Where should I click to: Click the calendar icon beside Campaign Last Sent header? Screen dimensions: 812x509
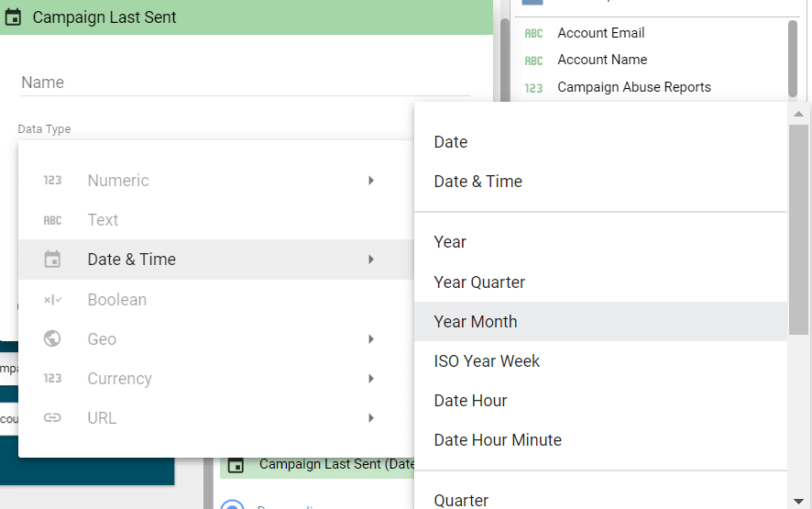coord(14,17)
